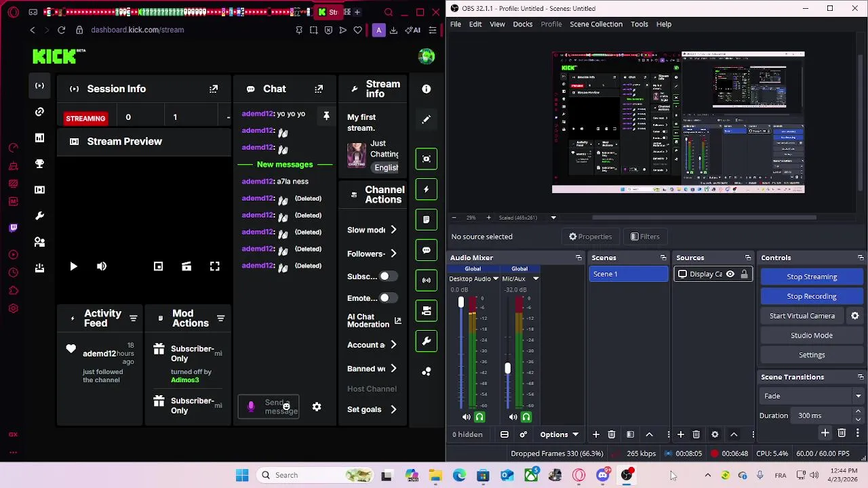Open source properties gear in Sources dock

(715, 434)
